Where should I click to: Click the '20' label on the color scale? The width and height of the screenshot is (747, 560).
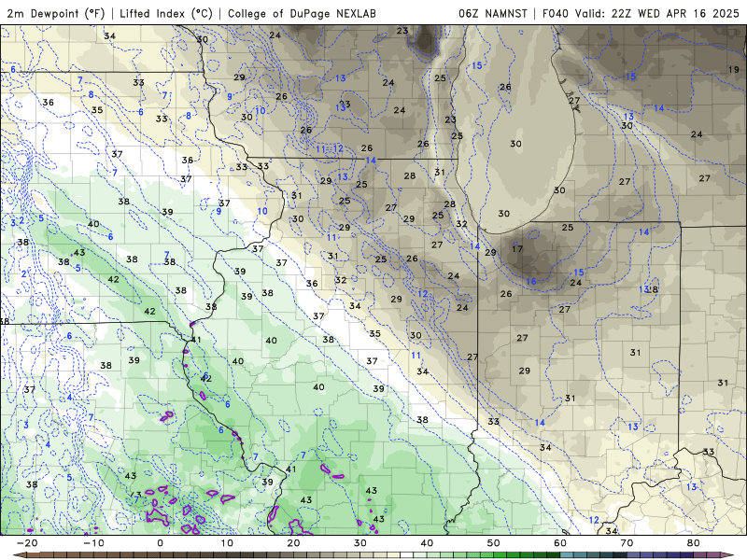pyautogui.click(x=293, y=543)
